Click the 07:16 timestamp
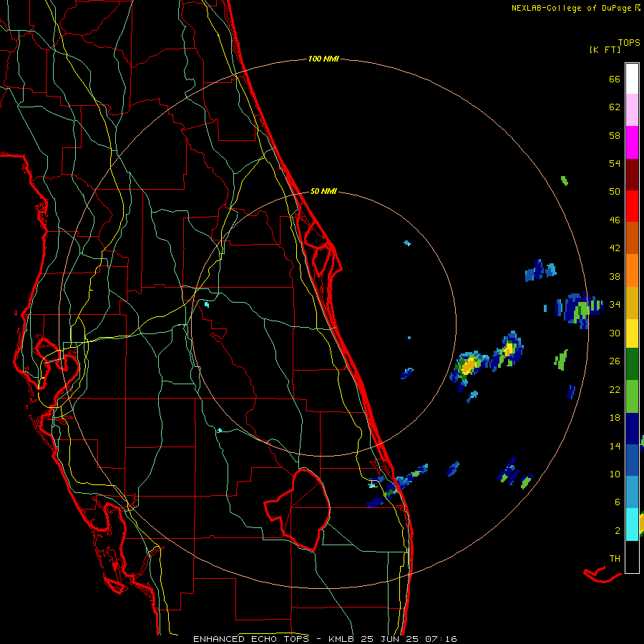Viewport: 644px width, 644px height. click(x=441, y=639)
